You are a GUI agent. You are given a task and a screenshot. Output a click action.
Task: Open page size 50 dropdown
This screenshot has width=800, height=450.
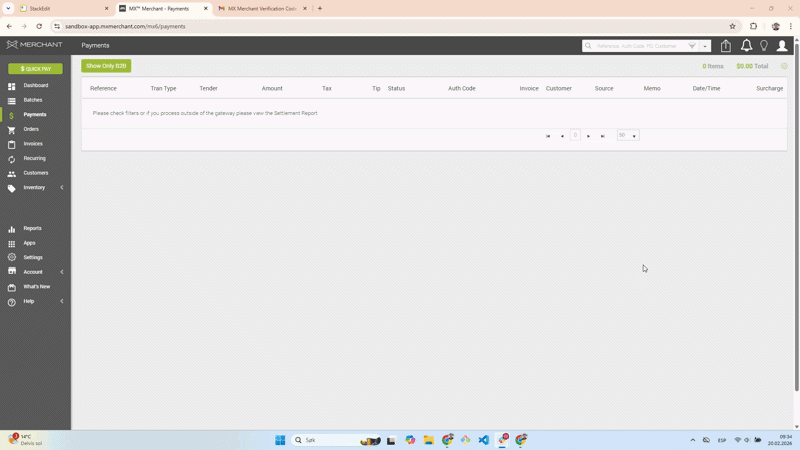coord(628,135)
